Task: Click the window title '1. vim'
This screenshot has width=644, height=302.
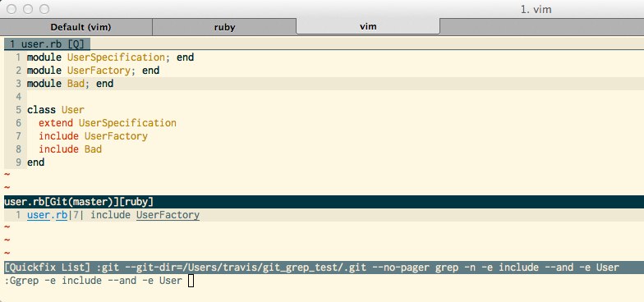Action: coord(536,9)
